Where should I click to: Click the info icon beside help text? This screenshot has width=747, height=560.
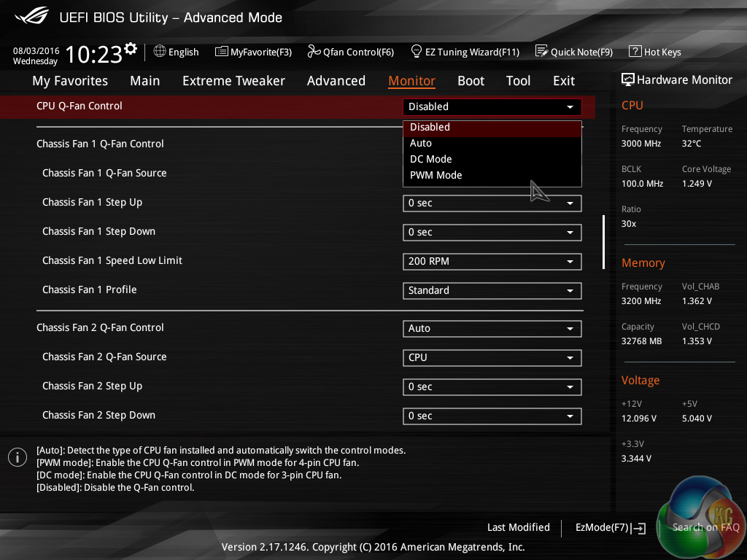[x=18, y=458]
